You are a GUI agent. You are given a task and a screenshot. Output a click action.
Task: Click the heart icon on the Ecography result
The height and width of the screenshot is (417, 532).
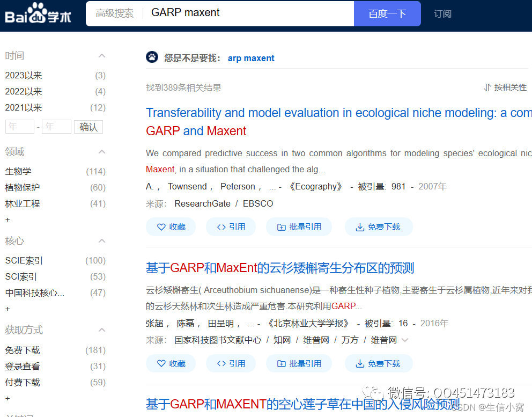161,227
